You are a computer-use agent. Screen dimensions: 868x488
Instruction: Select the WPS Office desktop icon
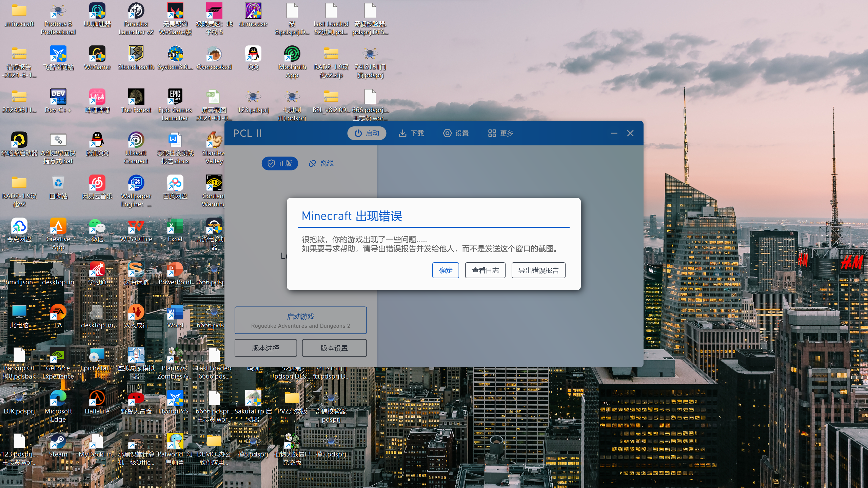pyautogui.click(x=136, y=230)
